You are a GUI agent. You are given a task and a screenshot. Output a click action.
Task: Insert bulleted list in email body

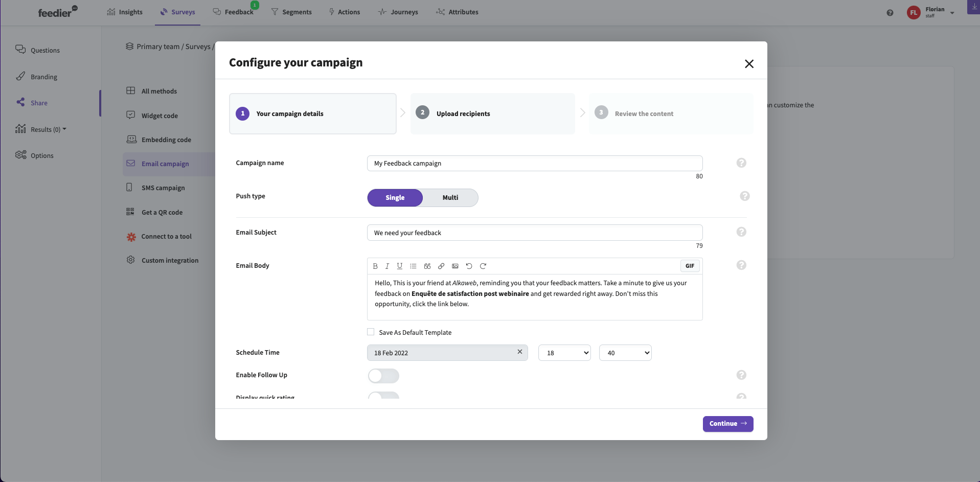[413, 266]
